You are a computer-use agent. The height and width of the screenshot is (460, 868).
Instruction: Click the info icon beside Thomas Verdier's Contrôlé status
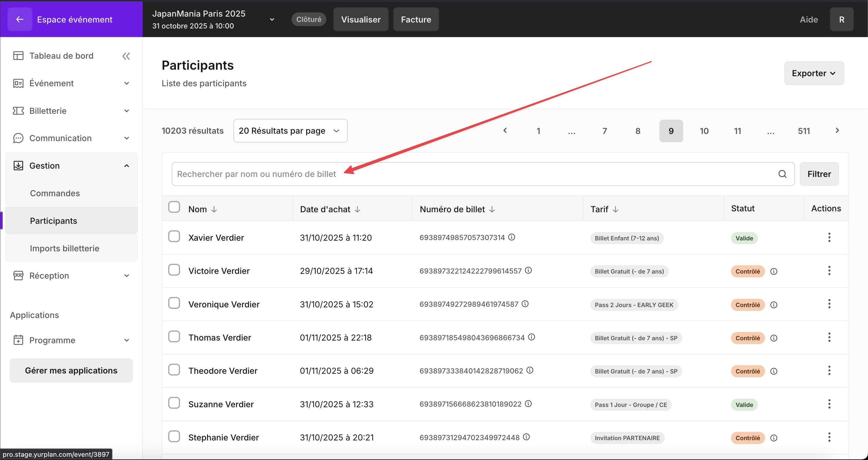coord(774,338)
